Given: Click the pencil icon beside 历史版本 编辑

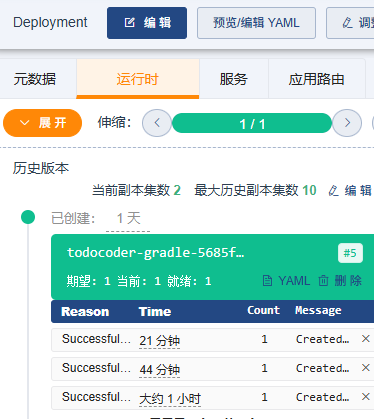Looking at the screenshot, I should pyautogui.click(x=333, y=191).
